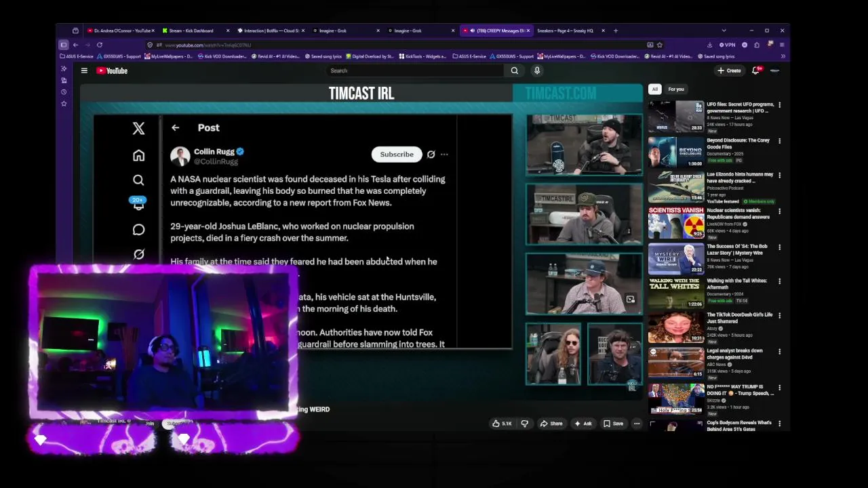Open Digital Overload bookmark

(370, 56)
